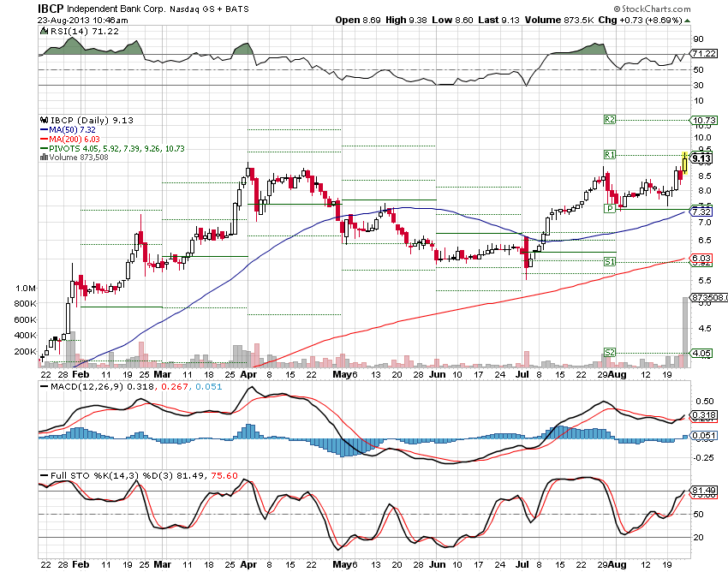Select the Independent Bank Corp. company name
The width and height of the screenshot is (728, 572).
click(x=116, y=9)
